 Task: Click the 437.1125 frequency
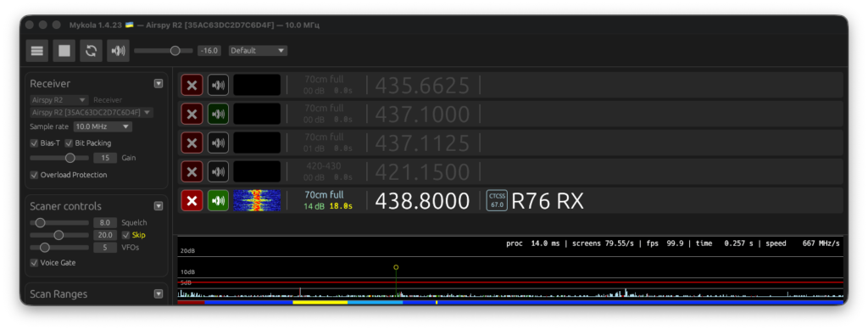422,143
